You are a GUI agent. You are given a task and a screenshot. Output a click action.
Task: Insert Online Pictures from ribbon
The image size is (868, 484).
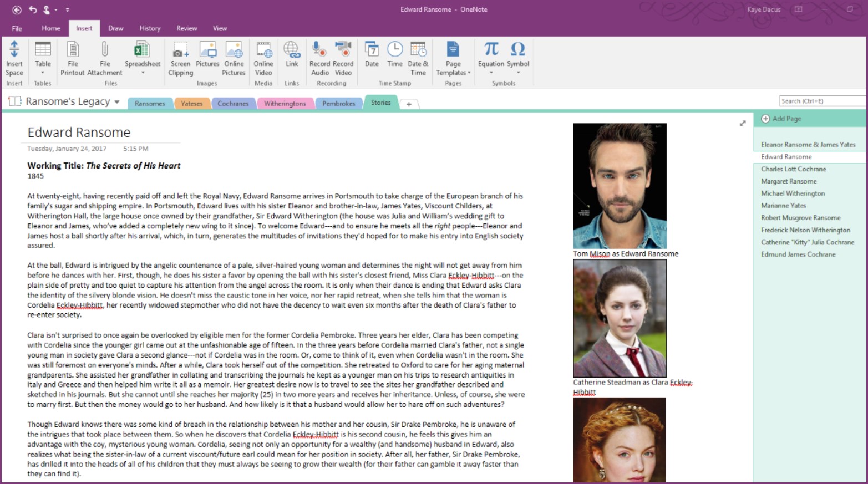[234, 50]
